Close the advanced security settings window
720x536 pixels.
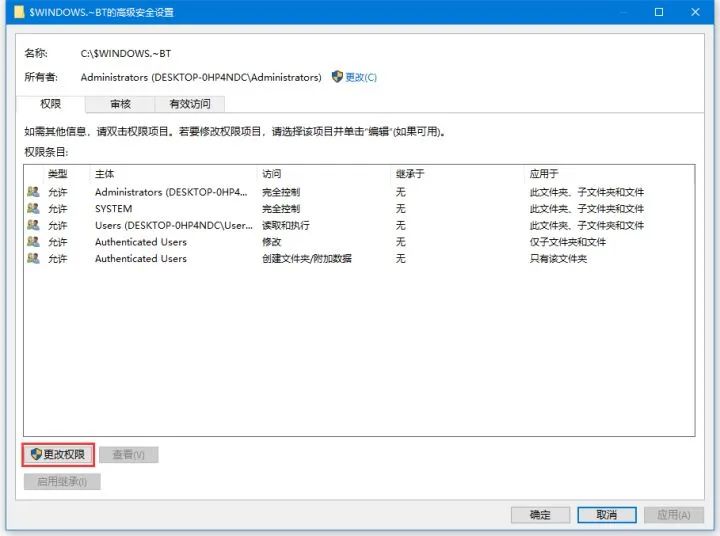coord(695,12)
